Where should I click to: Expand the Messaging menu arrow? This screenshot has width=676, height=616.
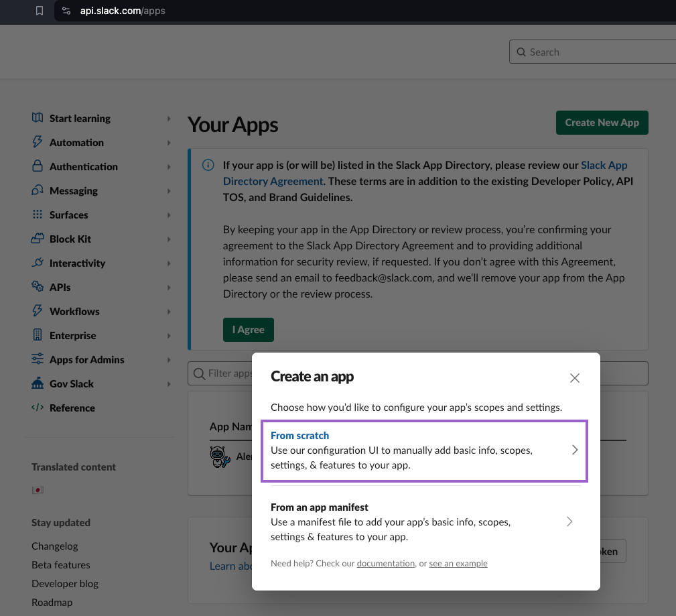tap(169, 191)
